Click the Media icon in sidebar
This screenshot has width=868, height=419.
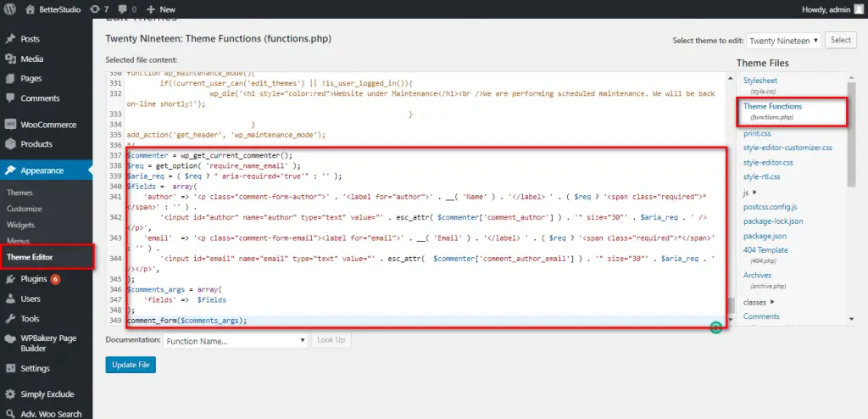pos(10,59)
